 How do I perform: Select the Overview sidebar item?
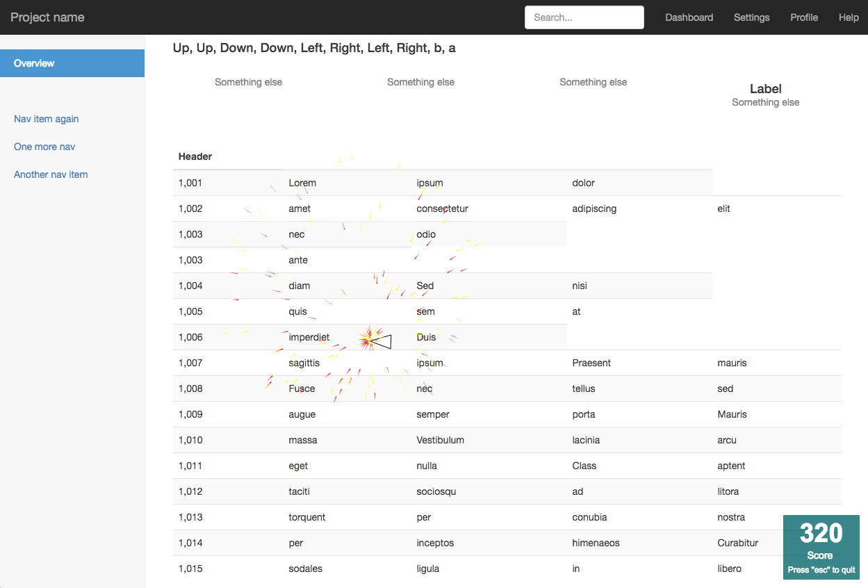tap(72, 63)
